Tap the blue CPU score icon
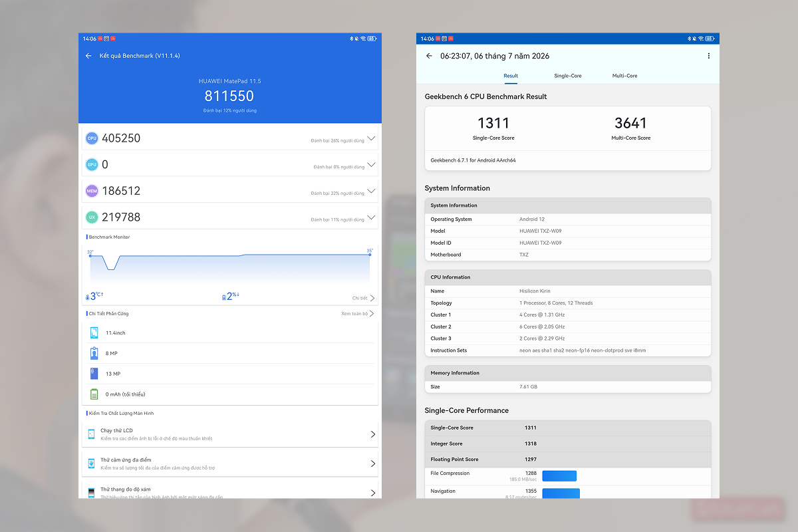The height and width of the screenshot is (532, 798). [x=92, y=138]
